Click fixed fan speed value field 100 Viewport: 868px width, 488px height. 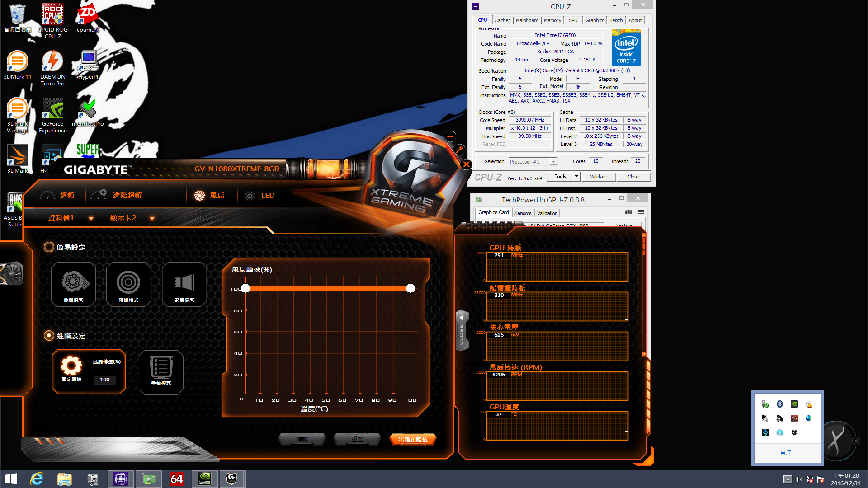coord(105,380)
